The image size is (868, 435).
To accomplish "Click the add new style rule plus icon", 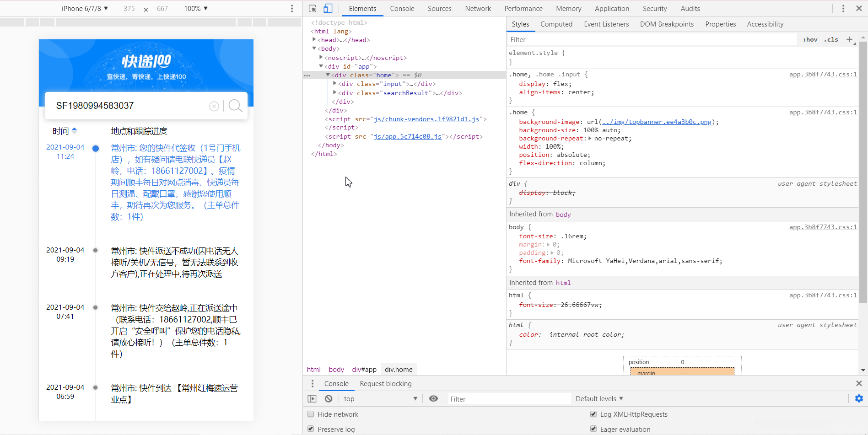I will click(849, 40).
